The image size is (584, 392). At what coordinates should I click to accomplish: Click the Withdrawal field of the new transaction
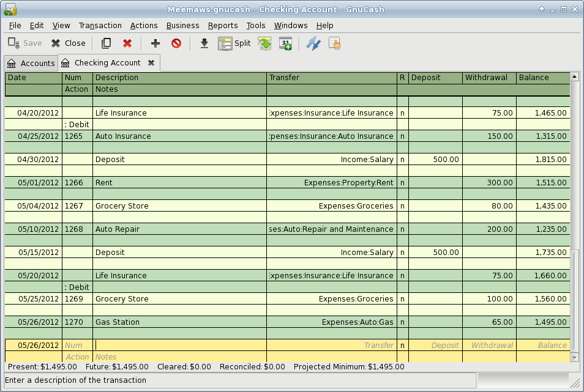point(489,345)
